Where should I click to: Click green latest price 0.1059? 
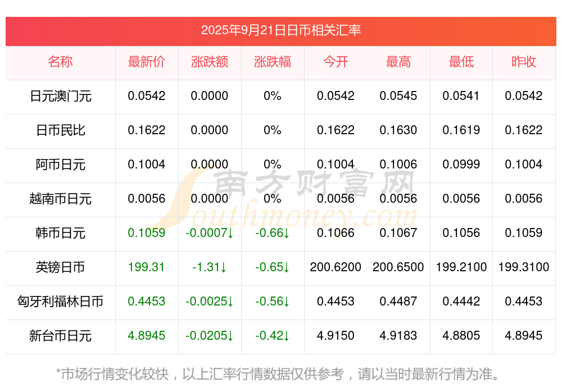pyautogui.click(x=147, y=233)
